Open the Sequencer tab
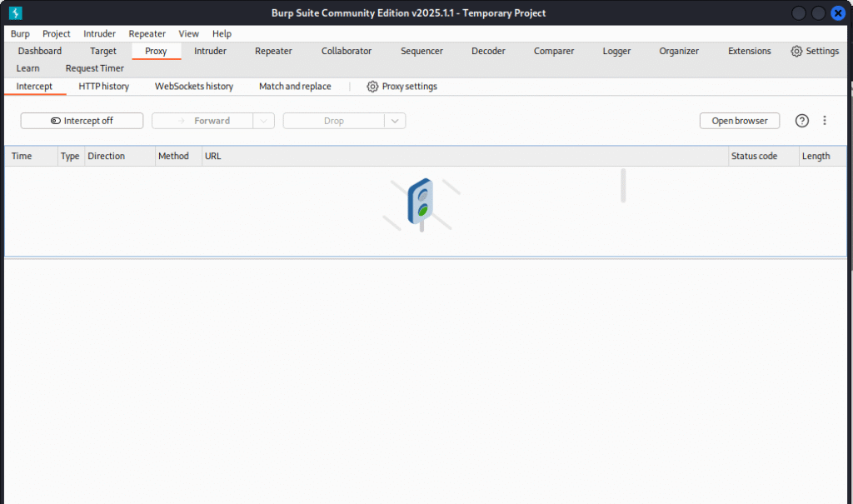Image resolution: width=853 pixels, height=504 pixels. point(422,51)
